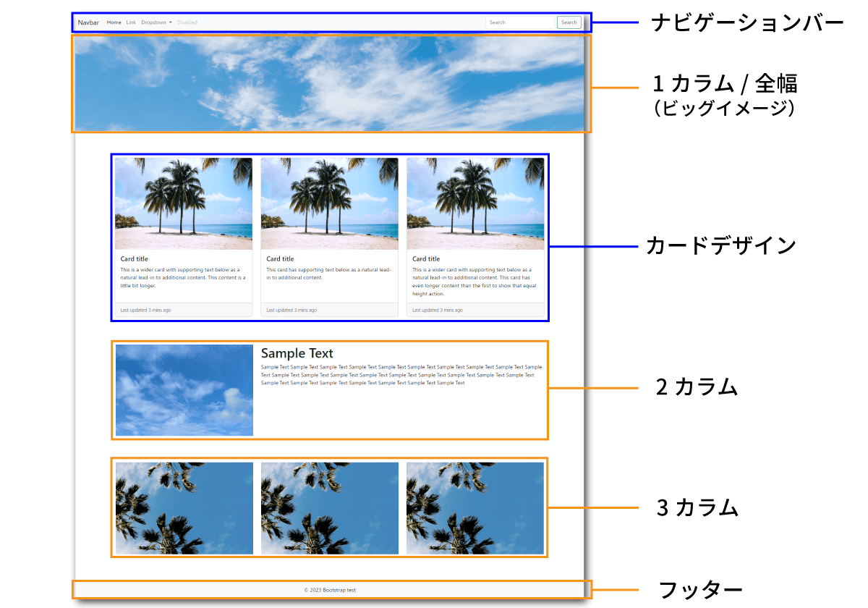Screen dimensions: 868x608
Task: Go to the Home nav link
Action: [x=114, y=22]
